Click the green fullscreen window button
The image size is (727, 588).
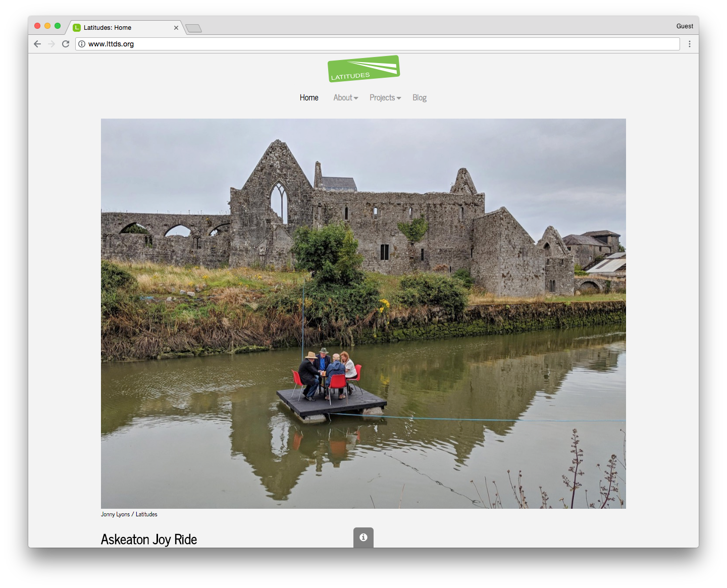58,26
